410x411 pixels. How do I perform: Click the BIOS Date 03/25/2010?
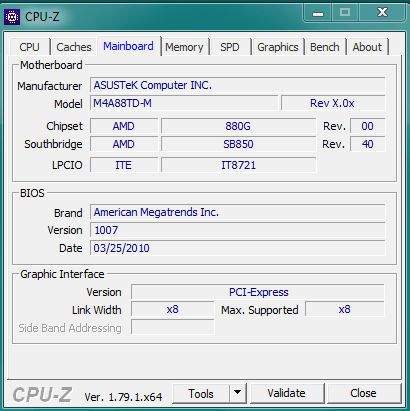238,248
